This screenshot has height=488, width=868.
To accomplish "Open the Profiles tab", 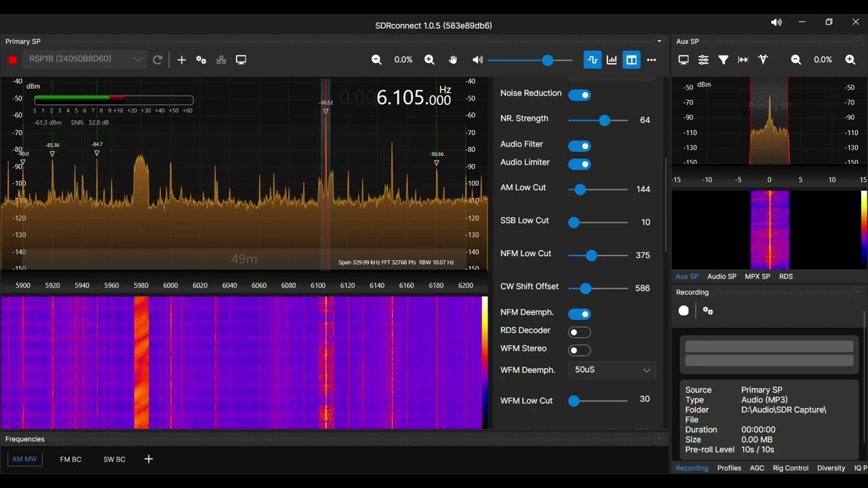I will pyautogui.click(x=729, y=468).
